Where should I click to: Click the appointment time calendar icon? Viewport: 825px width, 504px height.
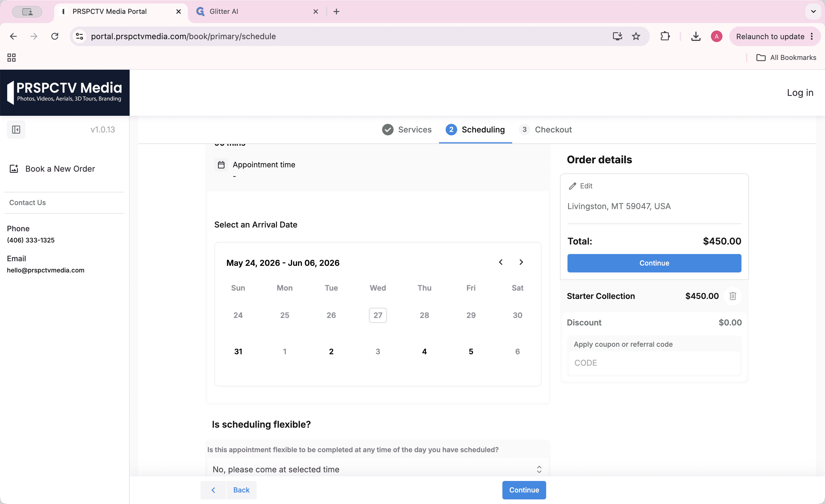221,165
